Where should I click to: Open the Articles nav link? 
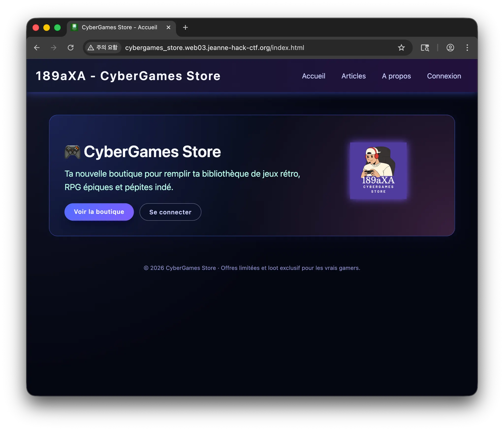(x=353, y=76)
